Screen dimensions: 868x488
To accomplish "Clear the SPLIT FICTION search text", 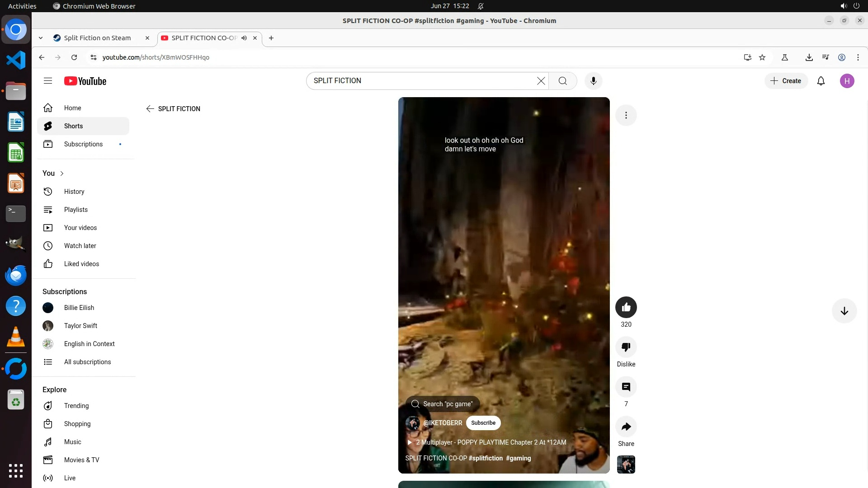I will (x=541, y=81).
